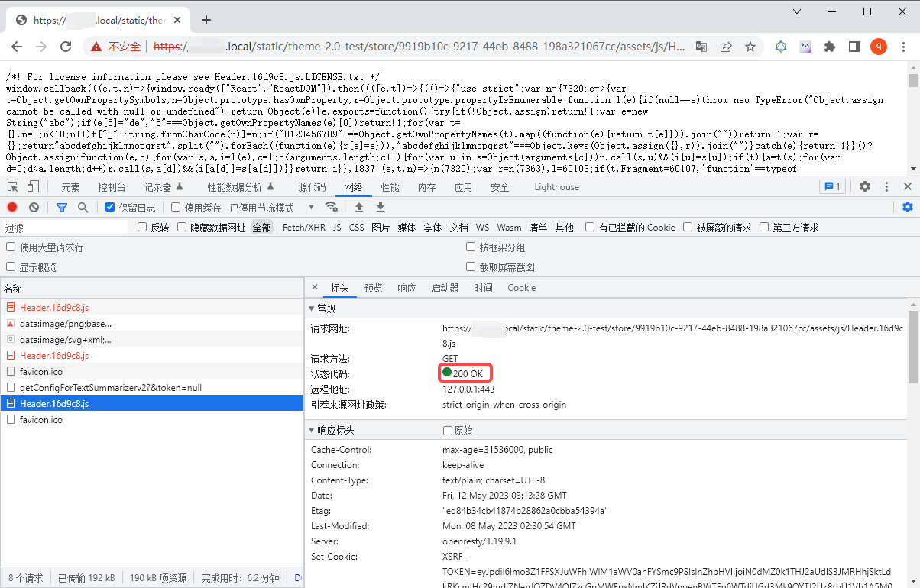
Task: Toggle the network filter funnel icon
Action: tap(62, 207)
